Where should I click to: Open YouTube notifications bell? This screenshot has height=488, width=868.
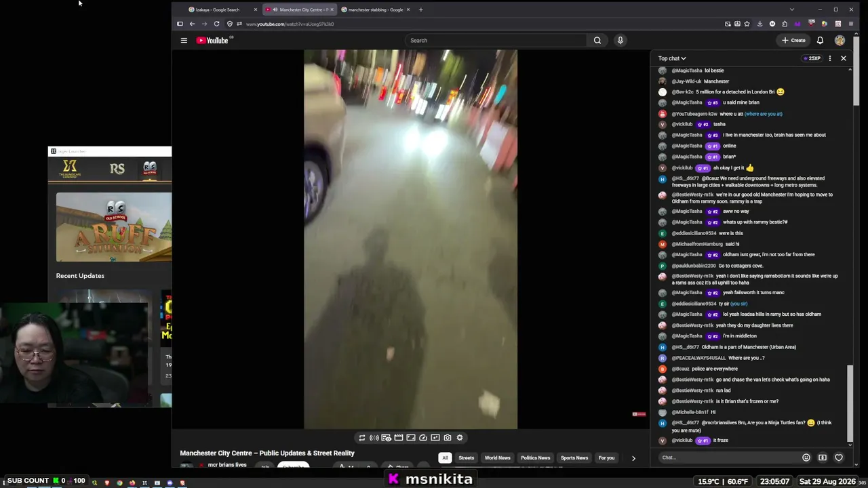click(820, 41)
